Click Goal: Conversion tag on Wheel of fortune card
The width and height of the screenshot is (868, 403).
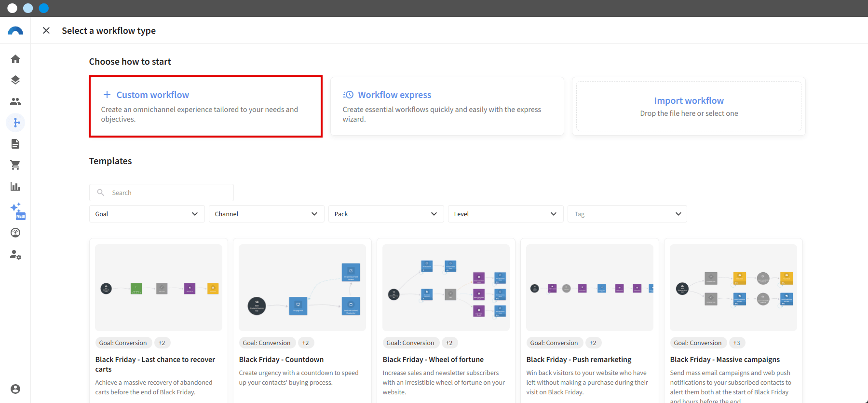click(410, 343)
